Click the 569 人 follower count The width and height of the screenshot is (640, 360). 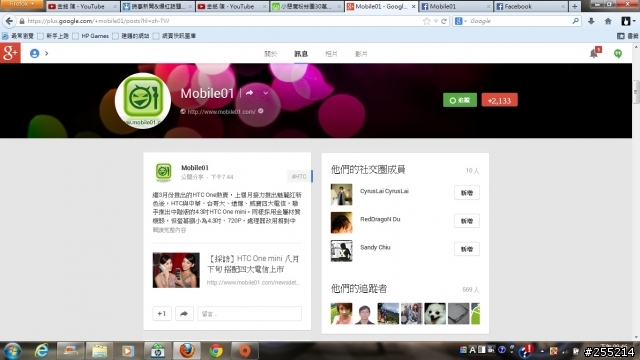tap(471, 289)
